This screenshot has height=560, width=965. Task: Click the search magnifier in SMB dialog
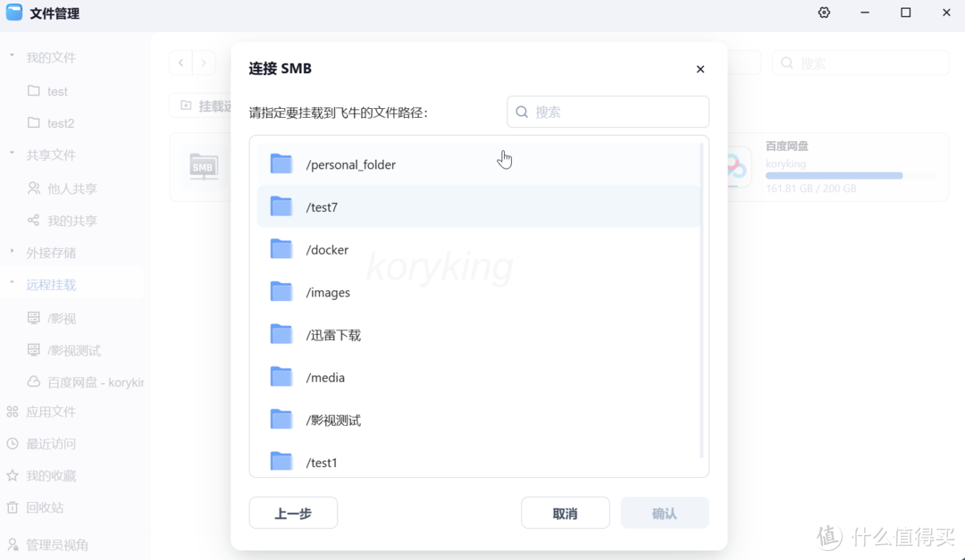click(522, 112)
